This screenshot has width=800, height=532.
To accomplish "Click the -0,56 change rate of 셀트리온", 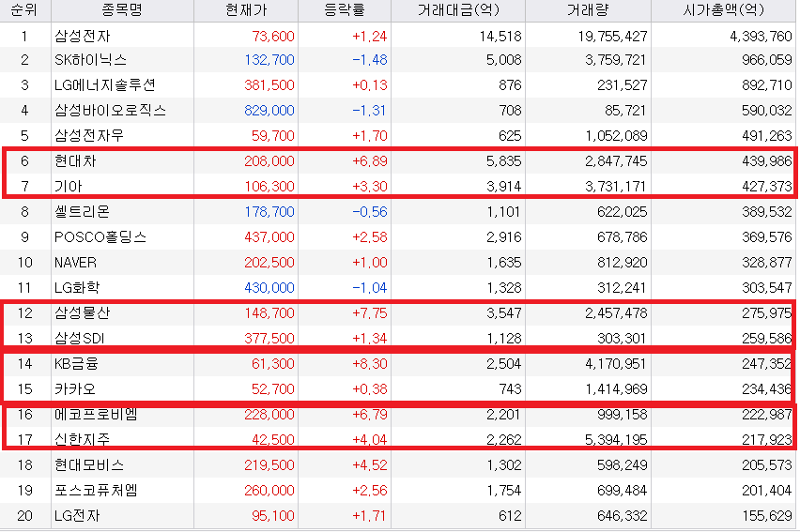I will [x=369, y=212].
